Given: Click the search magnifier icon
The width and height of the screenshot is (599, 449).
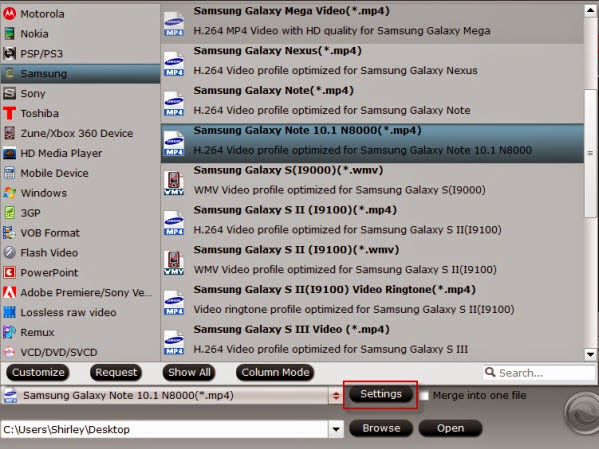Looking at the screenshot, I should [490, 372].
